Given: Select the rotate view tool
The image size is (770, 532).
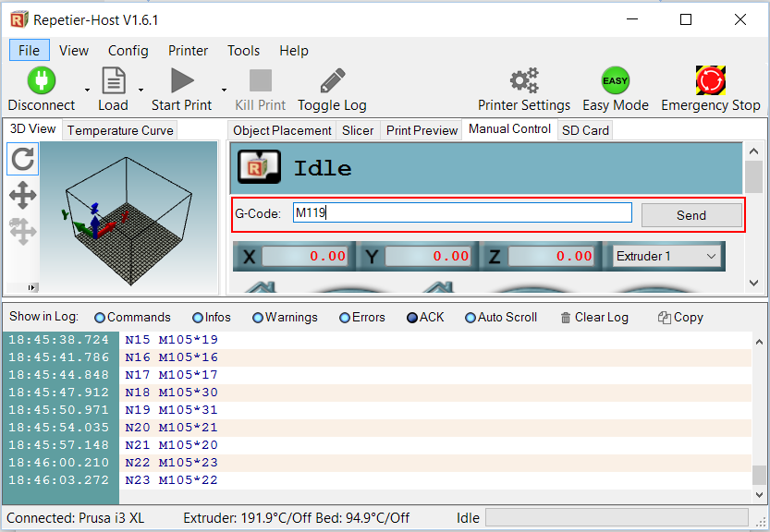Looking at the screenshot, I should tap(22, 159).
